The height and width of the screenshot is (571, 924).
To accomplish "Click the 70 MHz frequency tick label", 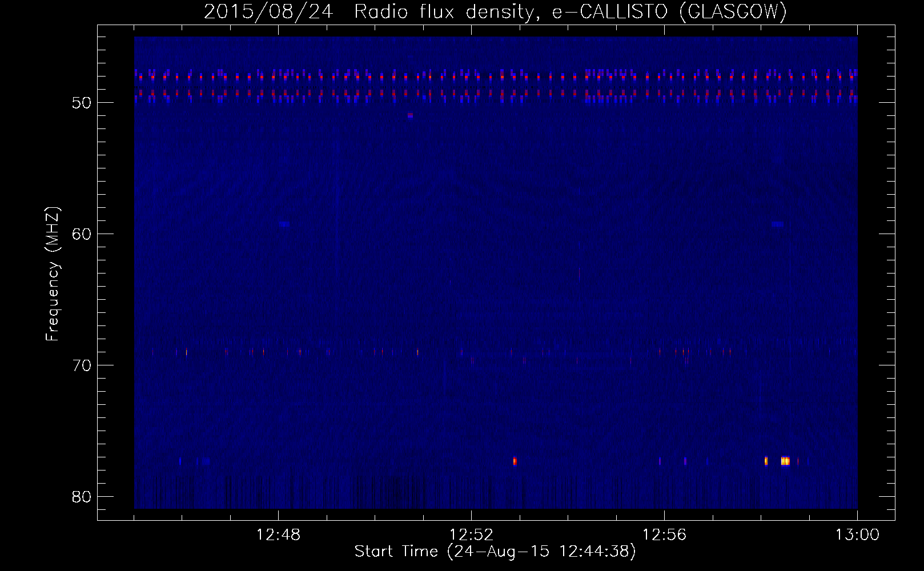I will coord(82,365).
